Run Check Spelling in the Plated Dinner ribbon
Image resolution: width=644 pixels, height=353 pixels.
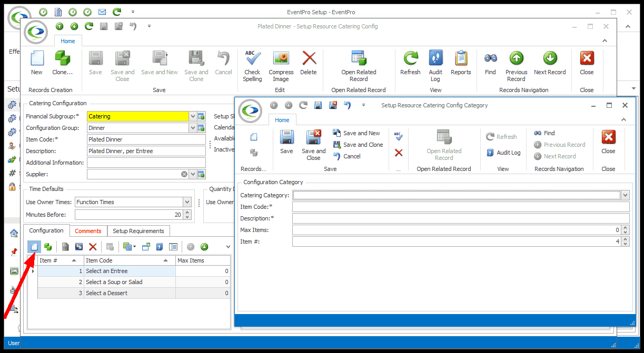point(252,66)
